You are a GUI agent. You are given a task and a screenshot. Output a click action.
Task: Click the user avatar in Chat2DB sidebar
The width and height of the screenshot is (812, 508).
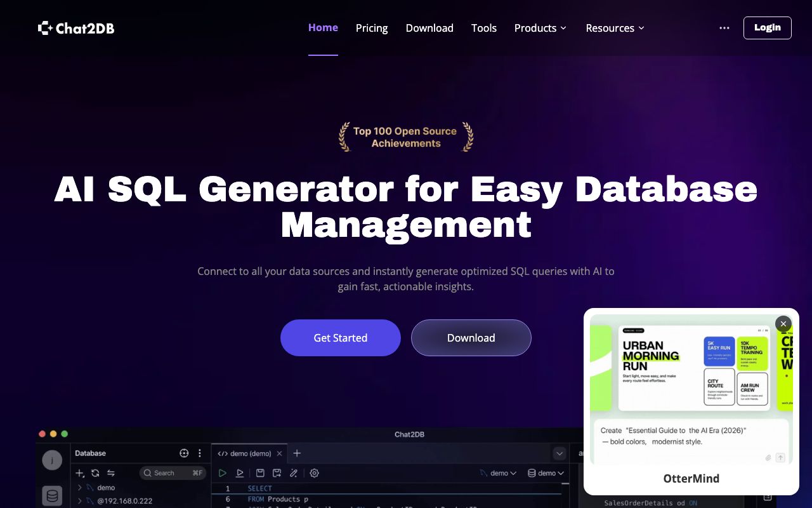point(52,460)
